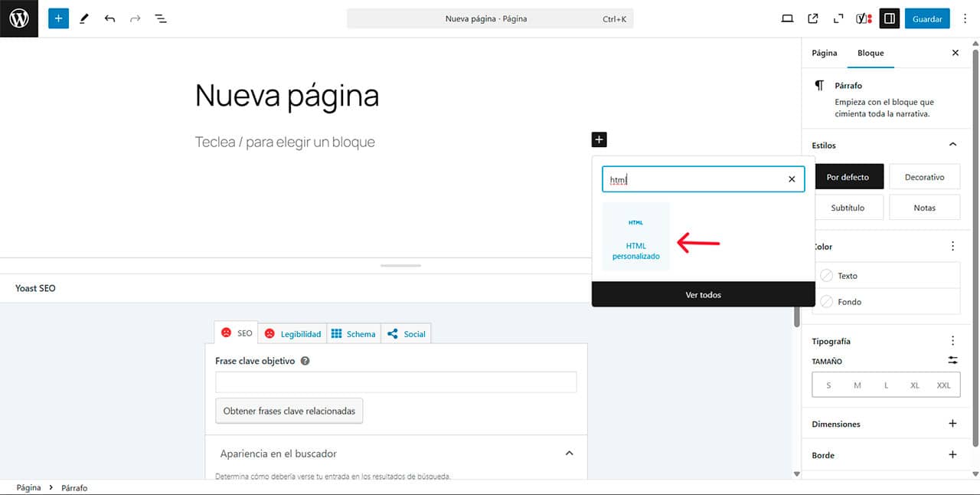Click the Párrafo pilcrow block icon
This screenshot has width=980, height=495.
[x=819, y=86]
